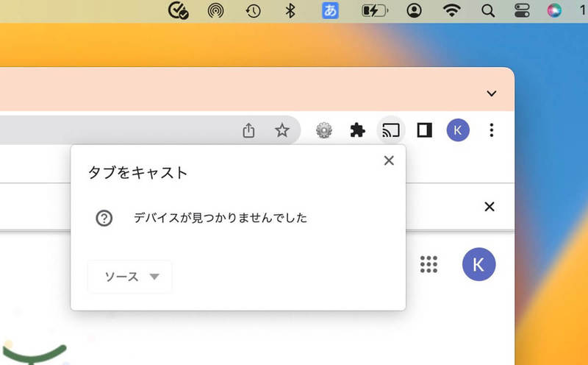Image resolution: width=588 pixels, height=365 pixels.
Task: Click デバイスが見つかりませんでした message
Action: pos(220,218)
